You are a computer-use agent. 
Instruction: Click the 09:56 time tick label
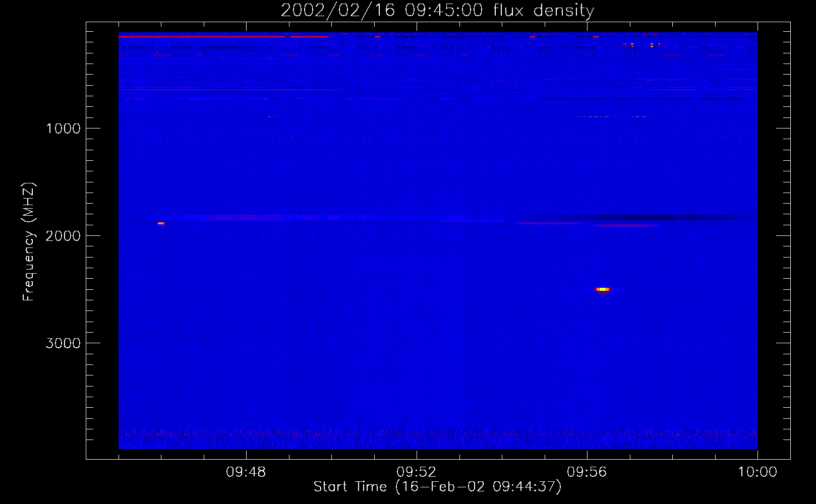587,472
